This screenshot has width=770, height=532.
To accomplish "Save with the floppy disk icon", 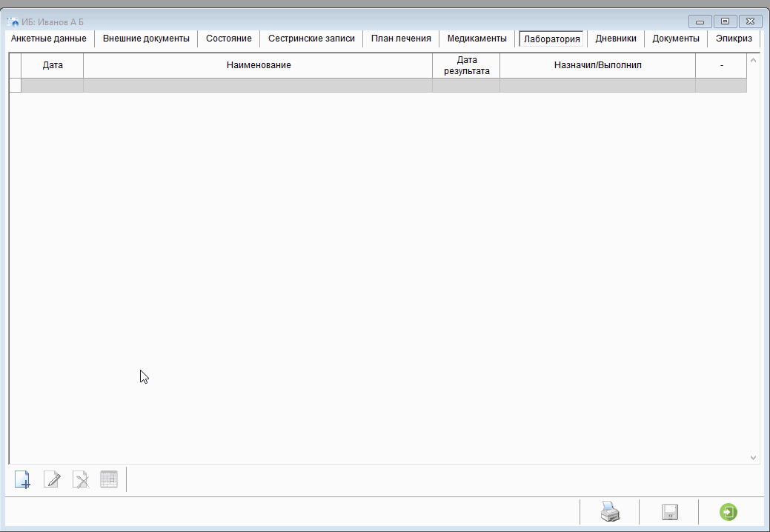I will coord(670,512).
